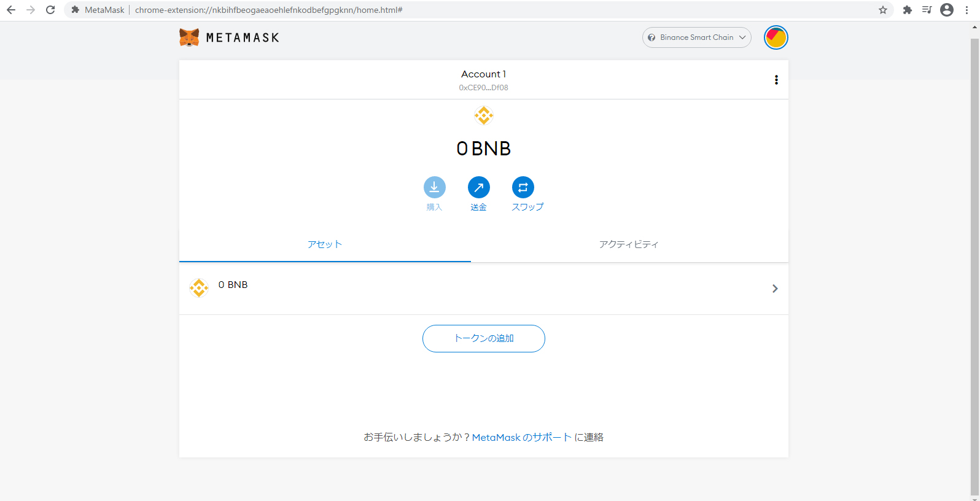
Task: Click the 0 BNB balance text
Action: tap(484, 149)
